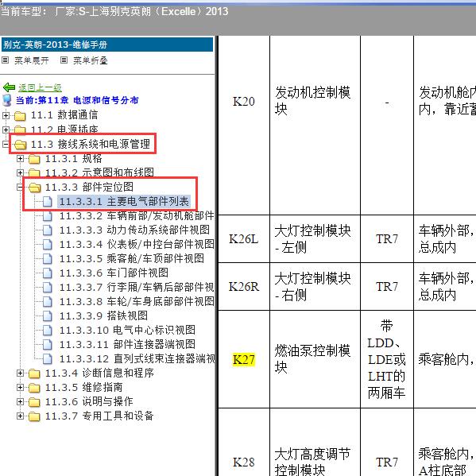Click page icon for 11.3.3.9 搭铁视图

48,316
